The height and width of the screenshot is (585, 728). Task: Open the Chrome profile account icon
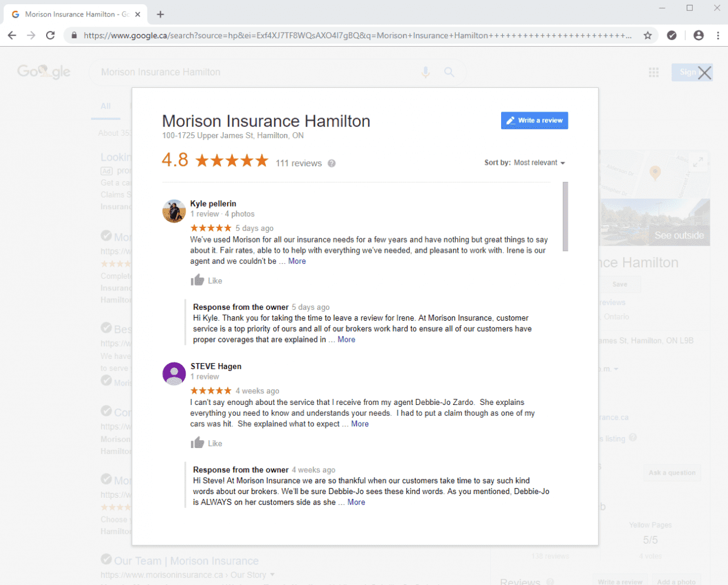point(698,35)
